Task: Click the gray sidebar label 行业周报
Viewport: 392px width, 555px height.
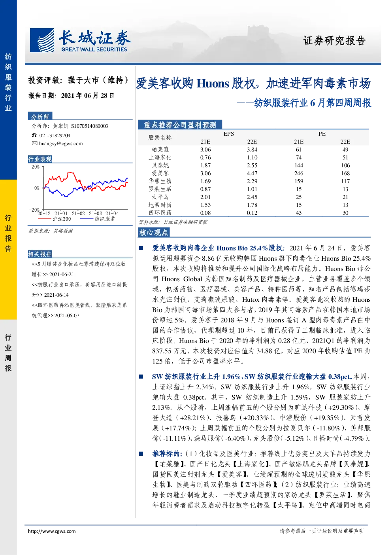Action: pos(8,353)
